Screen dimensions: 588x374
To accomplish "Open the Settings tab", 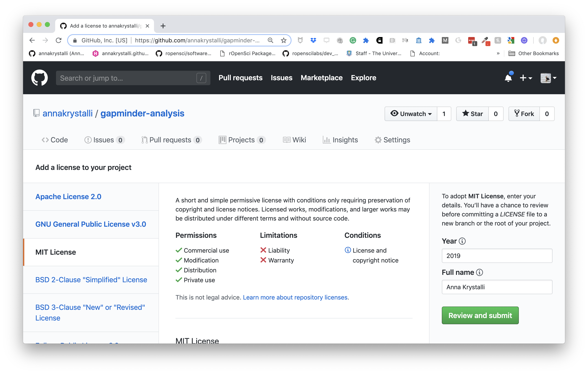I will pyautogui.click(x=392, y=140).
